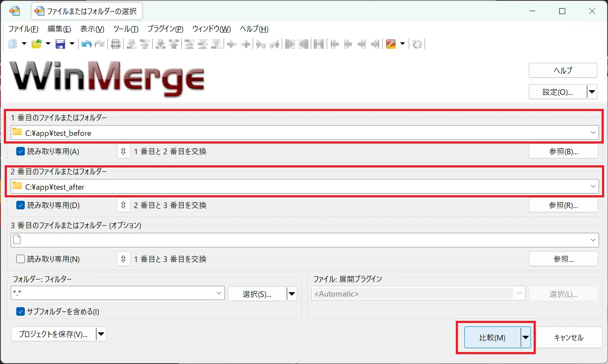Image resolution: width=608 pixels, height=364 pixels.
Task: Select the ファイルまたはフォルダーの選択 tab
Action: point(87,11)
